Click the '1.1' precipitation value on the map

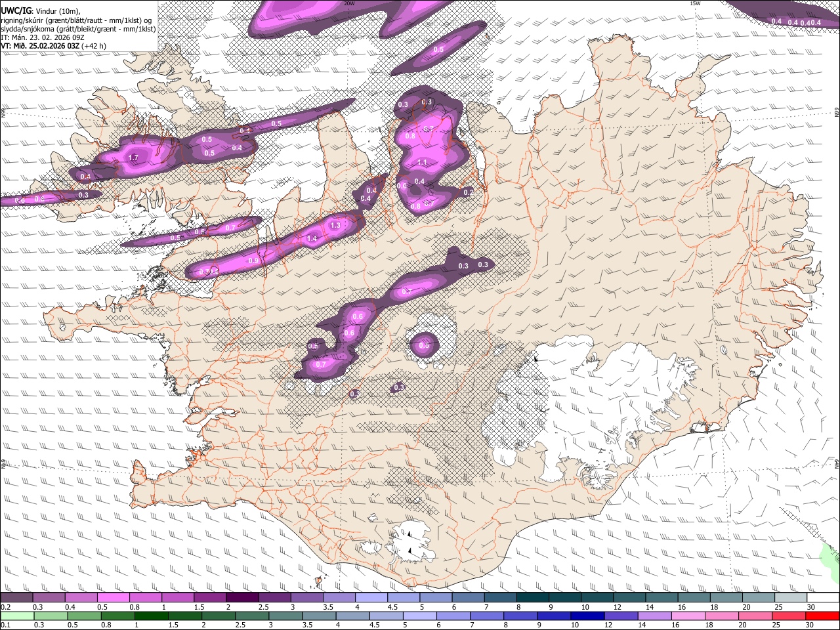[x=422, y=163]
